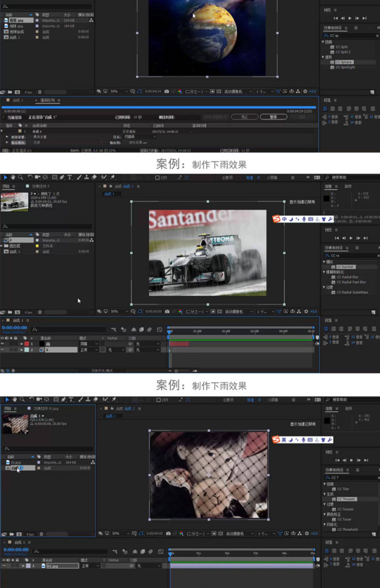Hide the 雨 layer with its eye
This screenshot has height=588, width=380.
pyautogui.click(x=2, y=344)
